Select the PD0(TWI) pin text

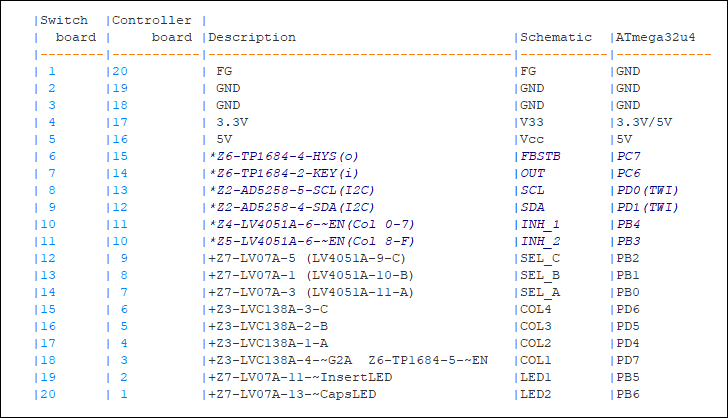point(647,190)
